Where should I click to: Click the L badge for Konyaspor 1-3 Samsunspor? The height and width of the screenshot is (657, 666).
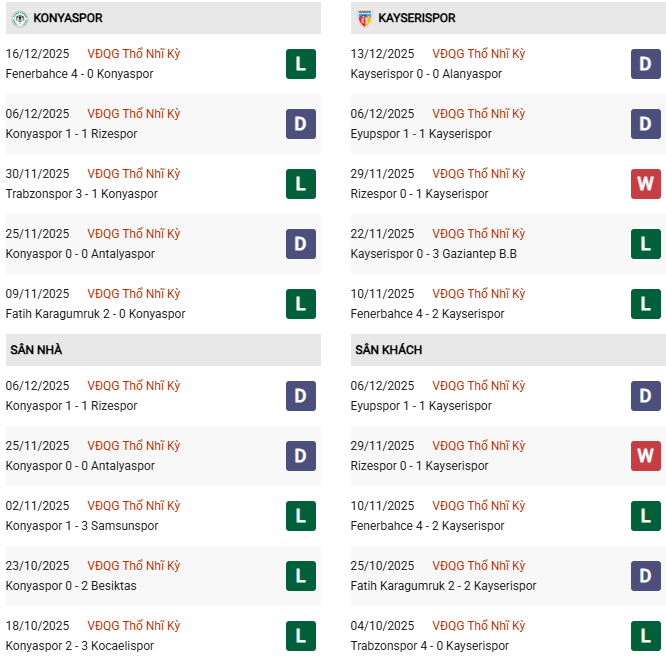300,516
